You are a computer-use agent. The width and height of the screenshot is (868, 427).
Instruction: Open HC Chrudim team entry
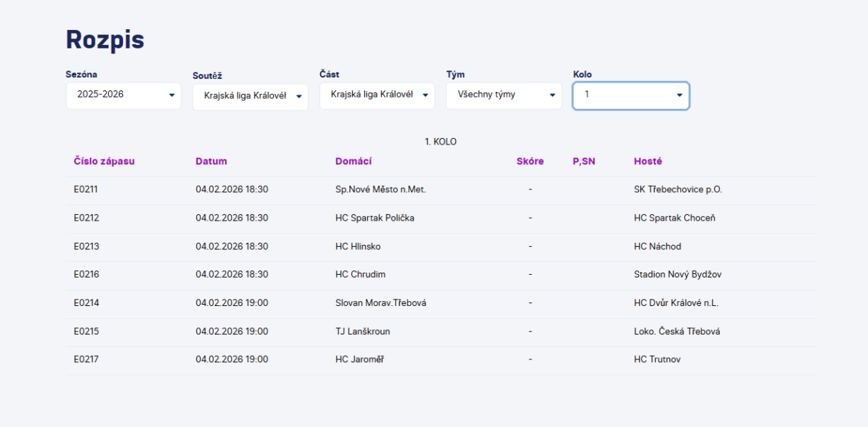[x=360, y=275]
